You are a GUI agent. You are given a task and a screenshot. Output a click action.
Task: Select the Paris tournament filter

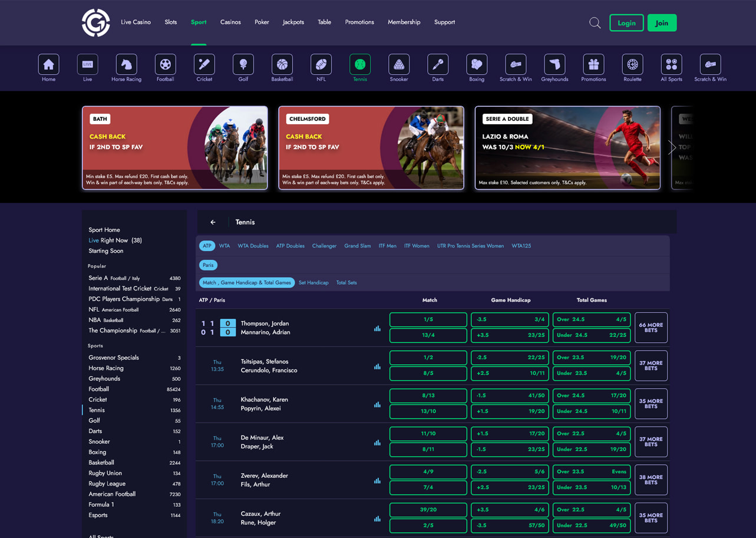(208, 265)
